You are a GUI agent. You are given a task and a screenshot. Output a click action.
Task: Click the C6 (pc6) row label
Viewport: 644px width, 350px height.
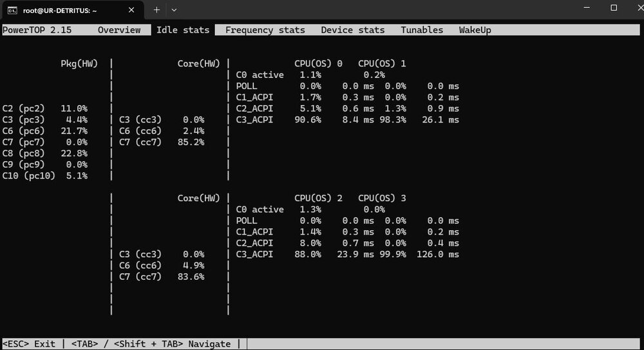[x=24, y=131]
